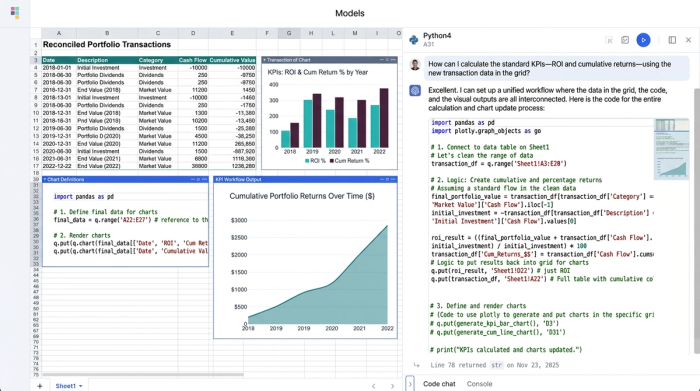Click the code panel vertical scrollbar
700x391 pixels.
(x=697, y=220)
